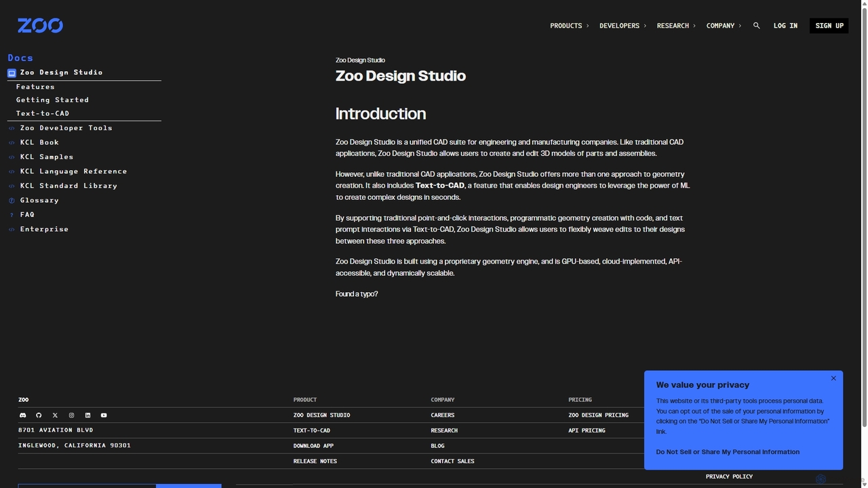Viewport: 868px width, 488px height.
Task: Click the code icon beside KCL Standard Library
Action: click(x=12, y=186)
